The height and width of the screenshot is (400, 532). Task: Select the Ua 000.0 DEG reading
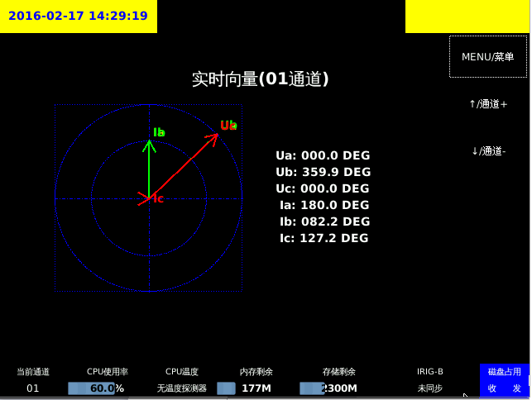[x=323, y=155]
